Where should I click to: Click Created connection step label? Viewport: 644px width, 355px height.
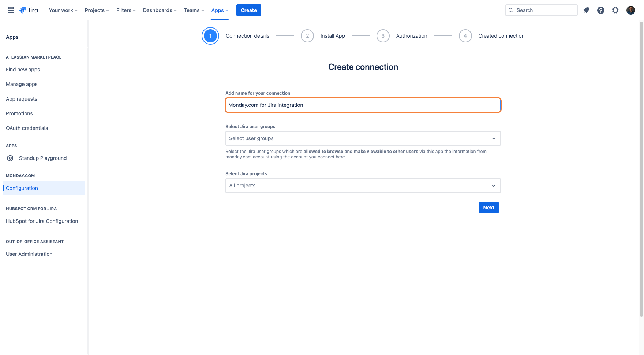501,36
